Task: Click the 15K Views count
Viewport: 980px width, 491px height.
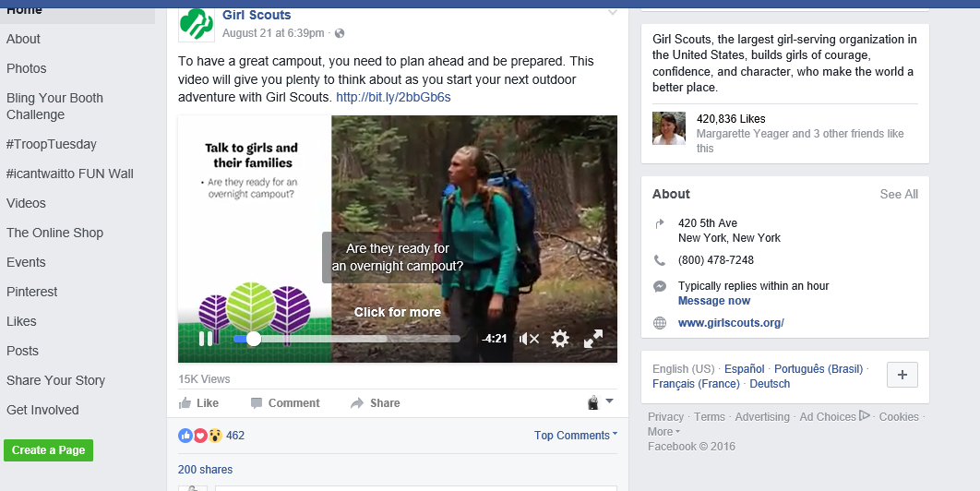Action: 204,379
